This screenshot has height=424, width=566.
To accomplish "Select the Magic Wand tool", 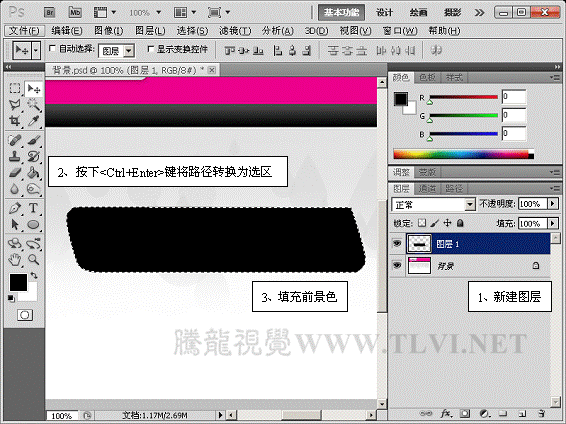I will click(34, 105).
